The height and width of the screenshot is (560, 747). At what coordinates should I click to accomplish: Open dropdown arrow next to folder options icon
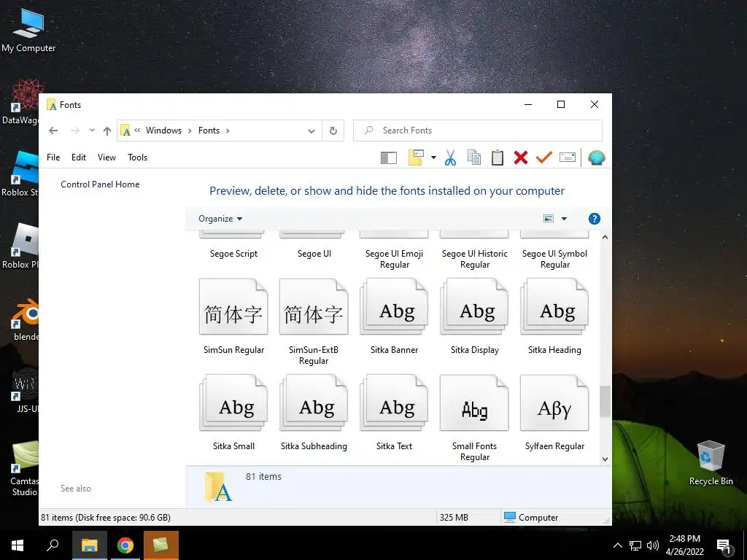433,157
